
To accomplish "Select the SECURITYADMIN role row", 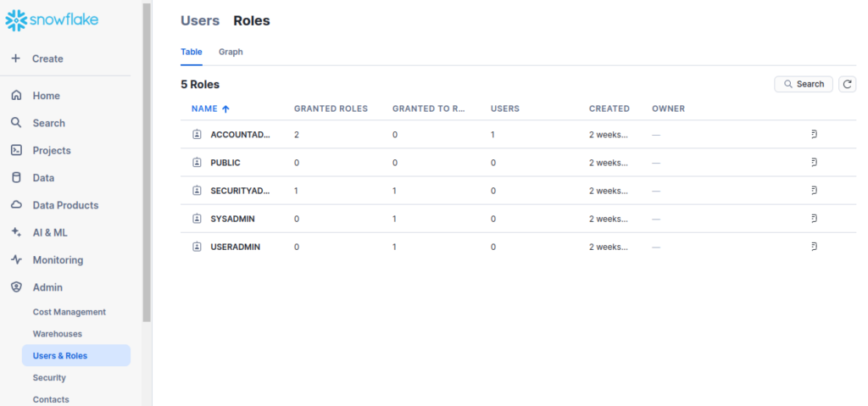I will (x=240, y=191).
